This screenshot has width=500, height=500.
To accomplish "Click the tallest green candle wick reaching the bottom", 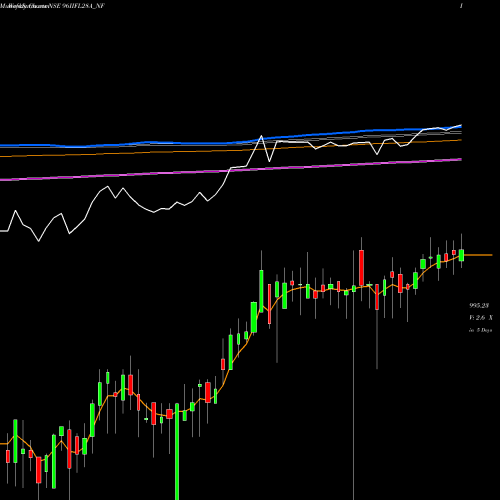I will pyautogui.click(x=177, y=452).
